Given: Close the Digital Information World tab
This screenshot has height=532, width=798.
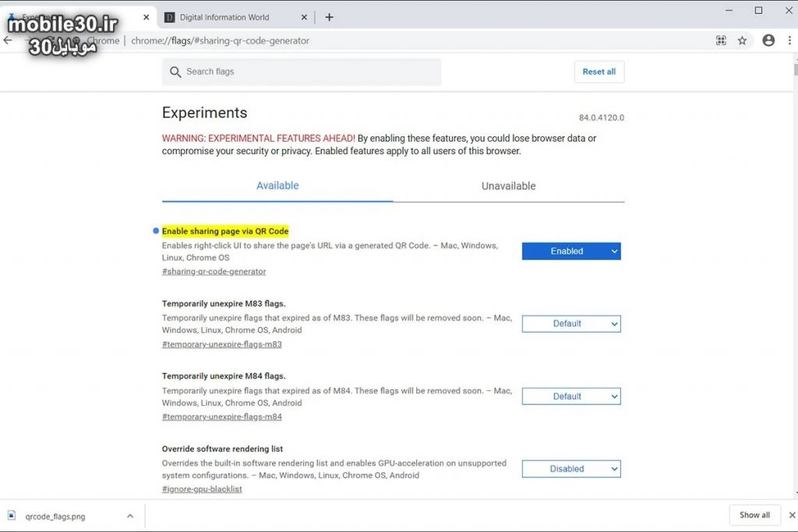Looking at the screenshot, I should [305, 17].
